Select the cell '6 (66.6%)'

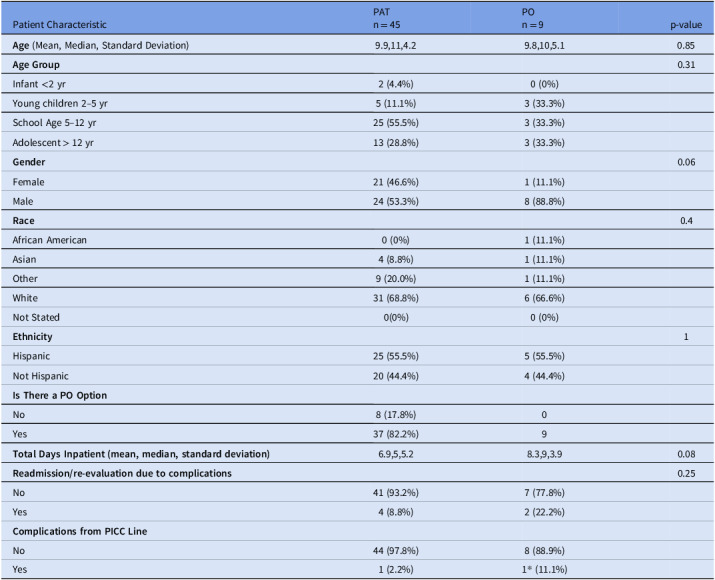544,298
